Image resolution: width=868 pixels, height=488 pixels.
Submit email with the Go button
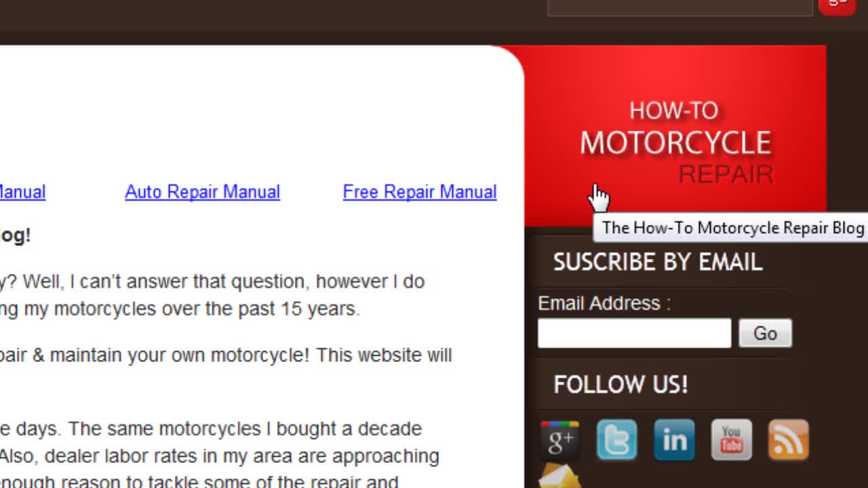[x=765, y=333]
